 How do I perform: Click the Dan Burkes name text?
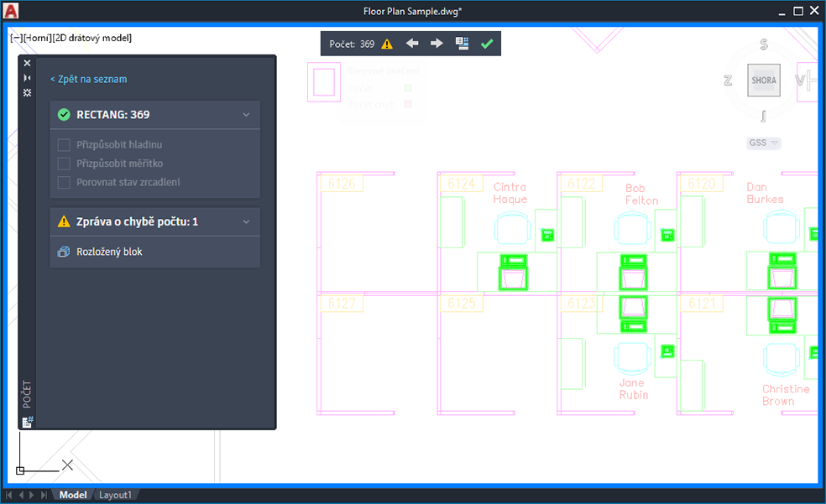click(765, 193)
